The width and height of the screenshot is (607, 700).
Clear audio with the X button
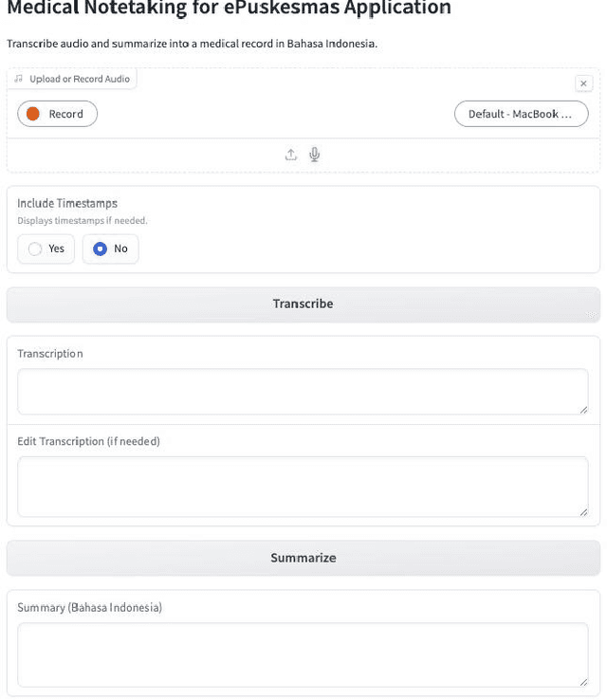(583, 83)
